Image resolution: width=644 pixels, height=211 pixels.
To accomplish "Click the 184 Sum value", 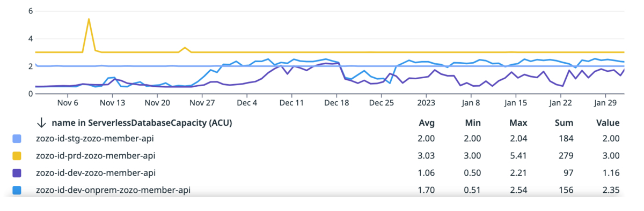I will [567, 139].
